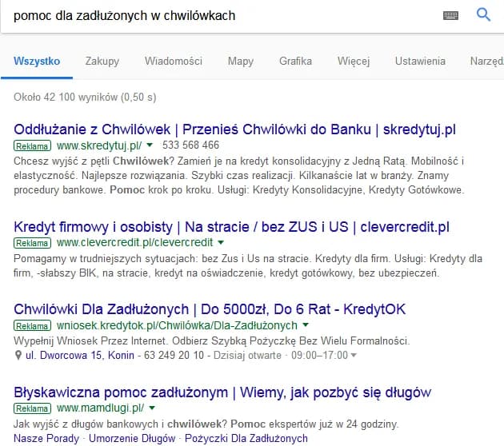This screenshot has height=446, width=504.
Task: Expand dropdown arrow next to www.skredytuj.pl/
Action: (149, 145)
